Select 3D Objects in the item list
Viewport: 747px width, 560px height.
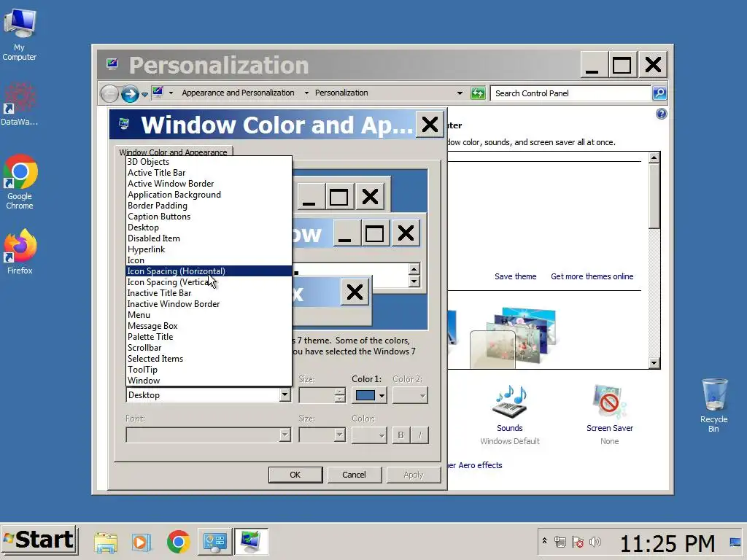209,162
